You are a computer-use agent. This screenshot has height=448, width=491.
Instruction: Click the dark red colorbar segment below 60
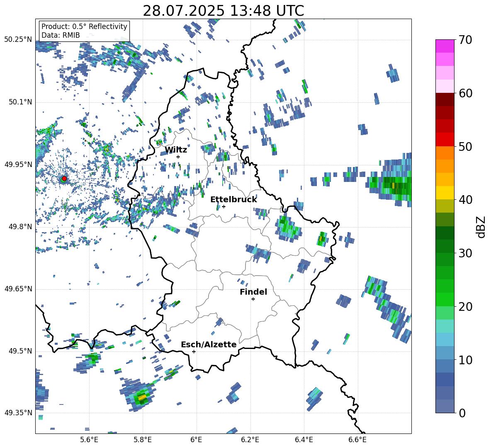pos(445,99)
